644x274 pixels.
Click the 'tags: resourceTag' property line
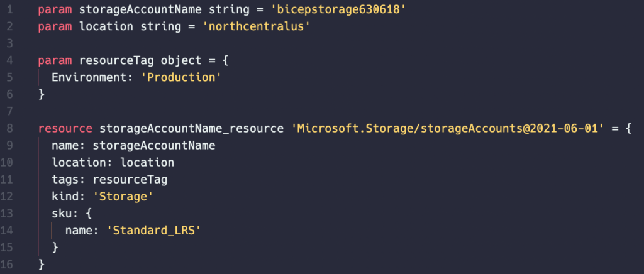(109, 180)
